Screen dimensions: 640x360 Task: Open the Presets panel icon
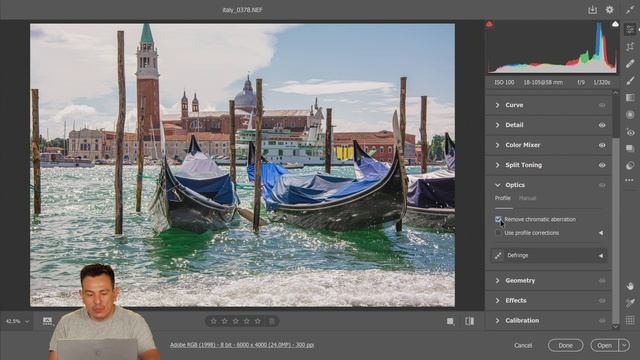[630, 165]
